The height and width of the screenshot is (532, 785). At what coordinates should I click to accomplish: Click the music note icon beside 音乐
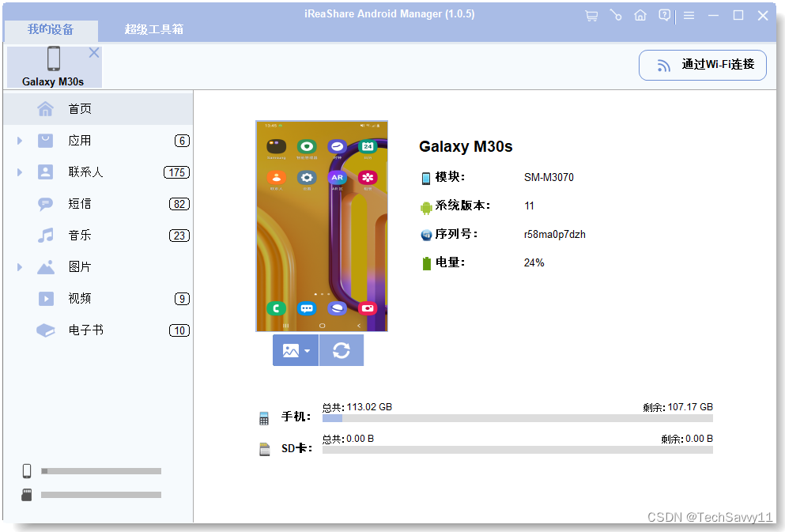[46, 236]
